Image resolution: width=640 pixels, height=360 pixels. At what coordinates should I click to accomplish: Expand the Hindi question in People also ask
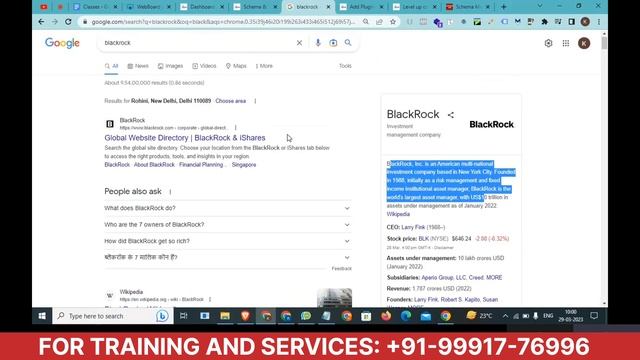coord(228,258)
